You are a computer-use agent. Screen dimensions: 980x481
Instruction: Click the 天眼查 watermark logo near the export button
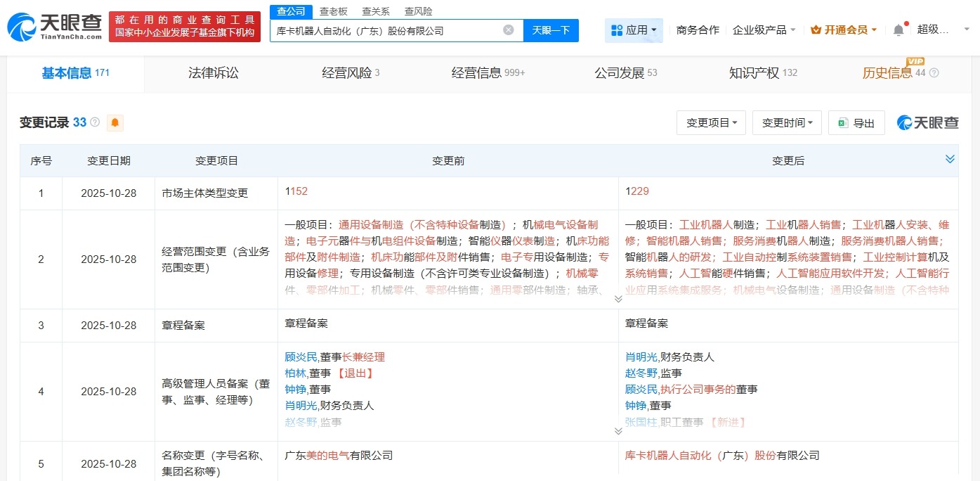click(929, 122)
